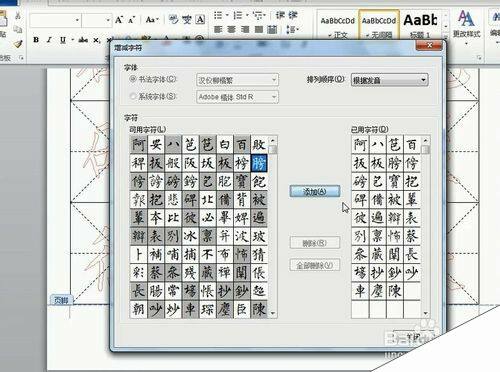The height and width of the screenshot is (372, 500).
Task: Select 臣 in the available characters grid
Action: (x=242, y=309)
